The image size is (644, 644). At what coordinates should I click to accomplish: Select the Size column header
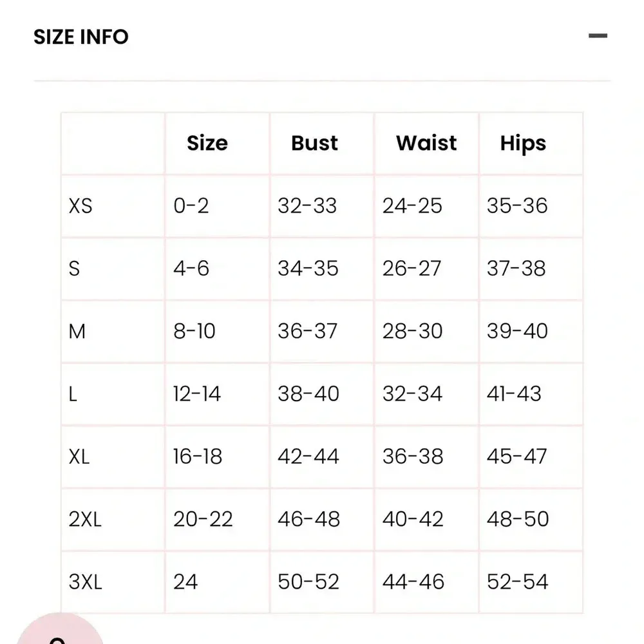pyautogui.click(x=207, y=143)
